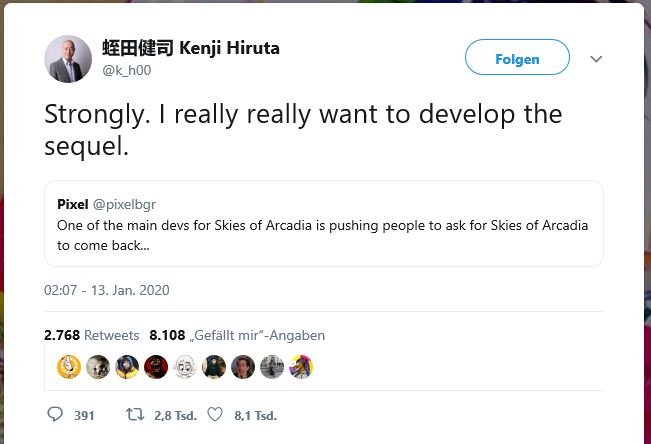Click the 02:07 - 13. Jan. 2020 timestamp
This screenshot has width=651, height=444.
click(107, 290)
